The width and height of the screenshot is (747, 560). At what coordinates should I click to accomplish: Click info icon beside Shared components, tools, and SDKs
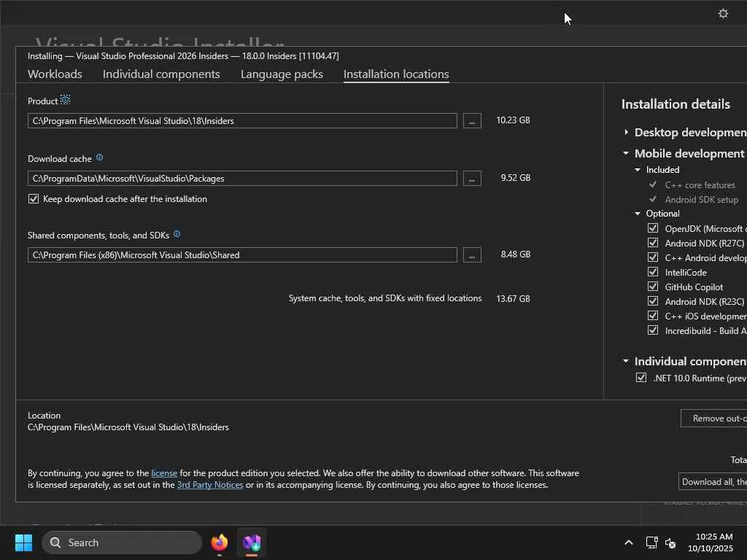coord(177,234)
